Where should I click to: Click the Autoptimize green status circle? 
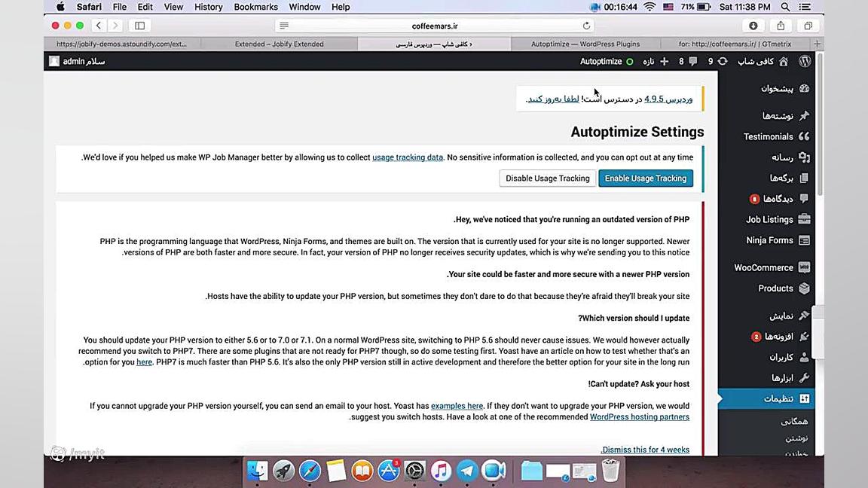click(x=629, y=62)
